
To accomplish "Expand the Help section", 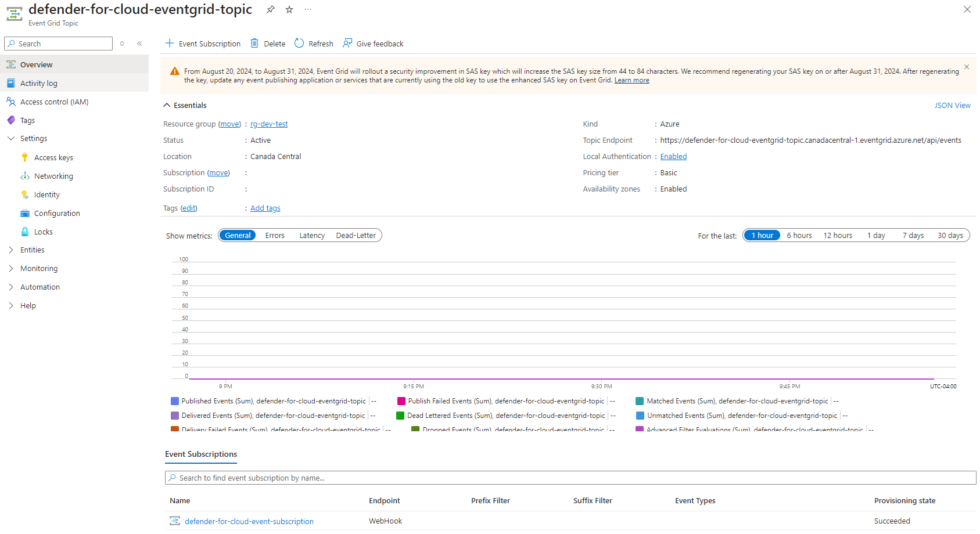I will [11, 305].
